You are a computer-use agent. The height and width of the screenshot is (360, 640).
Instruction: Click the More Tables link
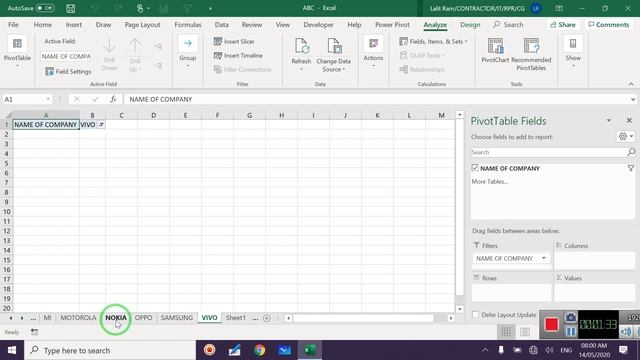[489, 182]
